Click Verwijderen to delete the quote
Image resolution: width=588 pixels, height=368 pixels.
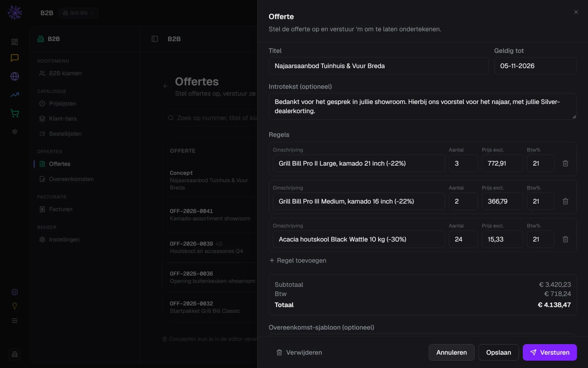(x=299, y=352)
